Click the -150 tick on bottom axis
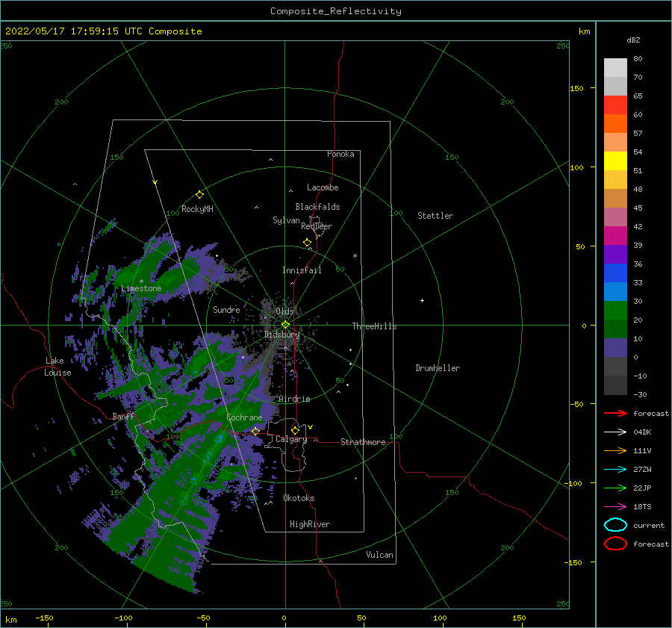Viewport: 672px width, 628px height. 44,618
